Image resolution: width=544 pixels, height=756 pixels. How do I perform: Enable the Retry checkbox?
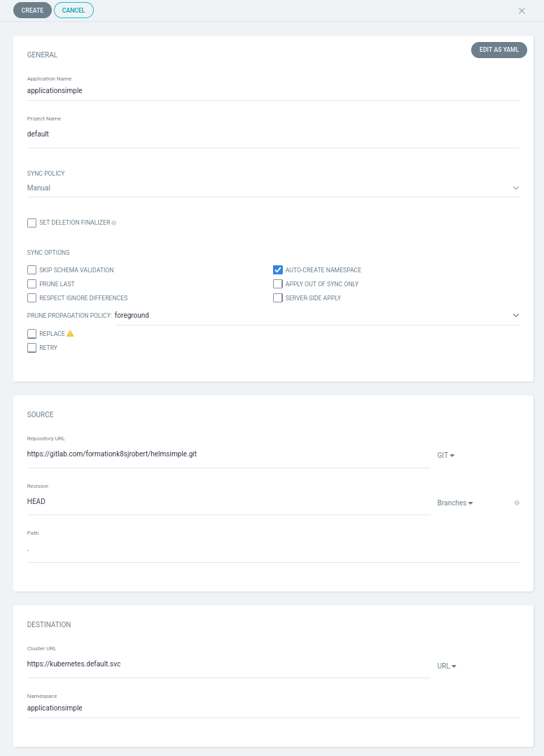[x=32, y=348]
